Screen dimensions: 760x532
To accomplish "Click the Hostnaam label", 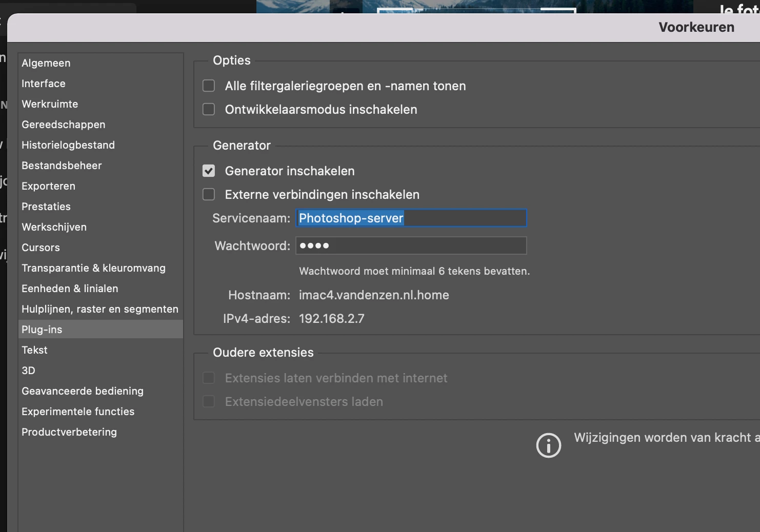I will 259,295.
